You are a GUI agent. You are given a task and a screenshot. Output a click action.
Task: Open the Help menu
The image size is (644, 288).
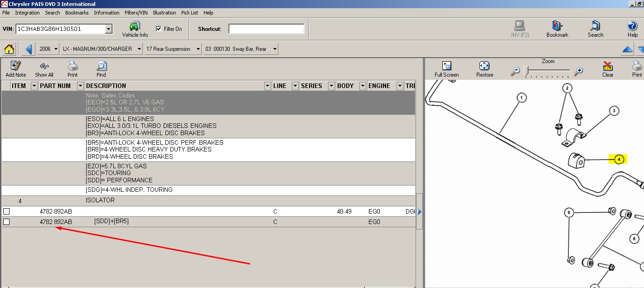[208, 13]
